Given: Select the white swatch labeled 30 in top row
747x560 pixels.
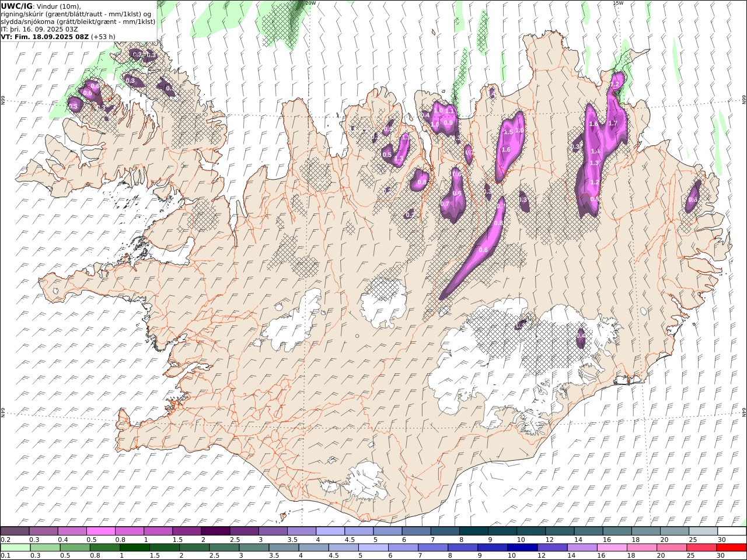Looking at the screenshot, I should (x=731, y=531).
